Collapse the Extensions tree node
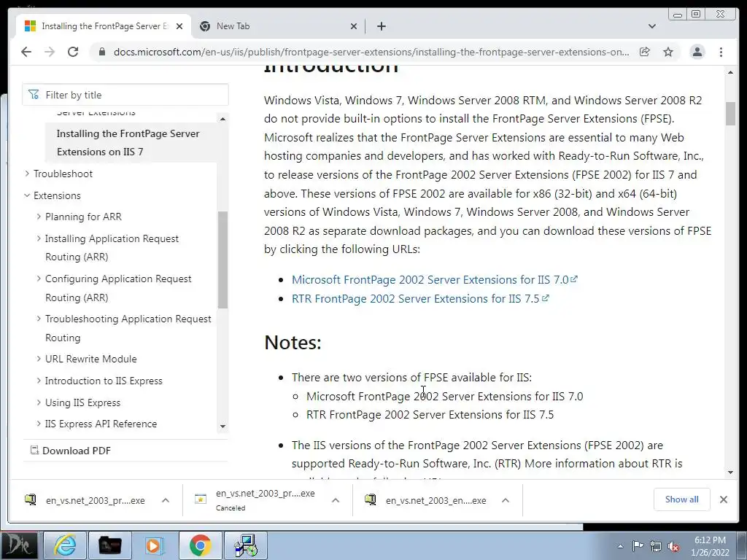Viewport: 747px width, 560px height. (x=27, y=195)
